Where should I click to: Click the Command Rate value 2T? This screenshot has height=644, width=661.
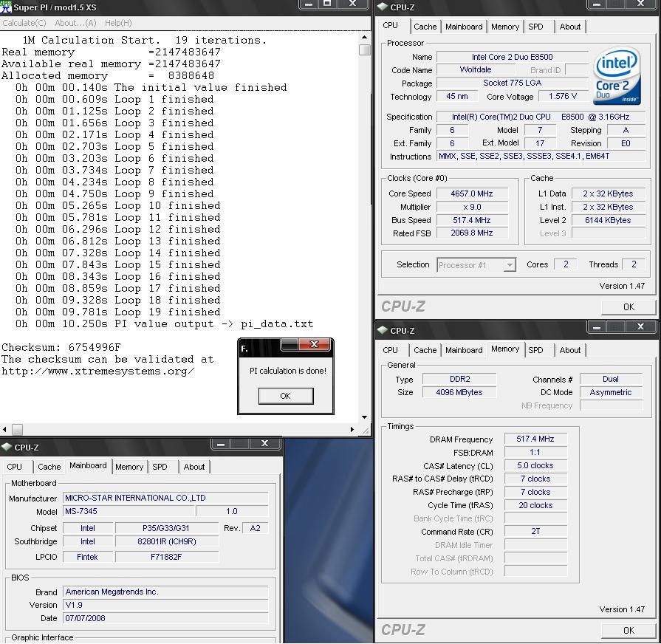tap(535, 531)
